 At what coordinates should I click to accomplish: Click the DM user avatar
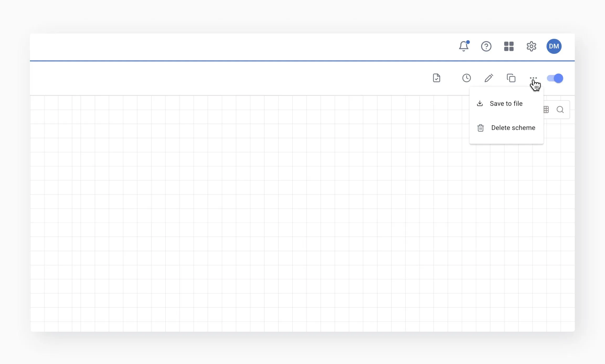point(554,46)
